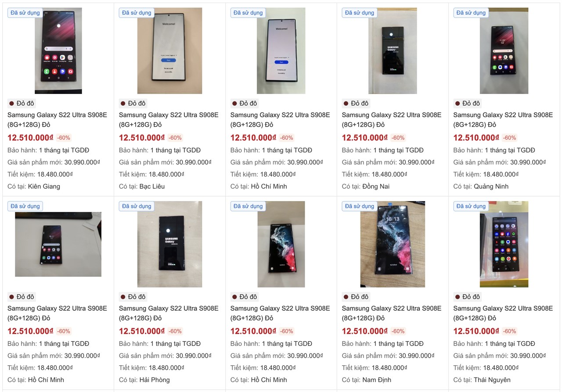The image size is (562, 392).
Task: Open Galaxy S22 Ultra title in Đồng Nai listing
Action: 392,119
